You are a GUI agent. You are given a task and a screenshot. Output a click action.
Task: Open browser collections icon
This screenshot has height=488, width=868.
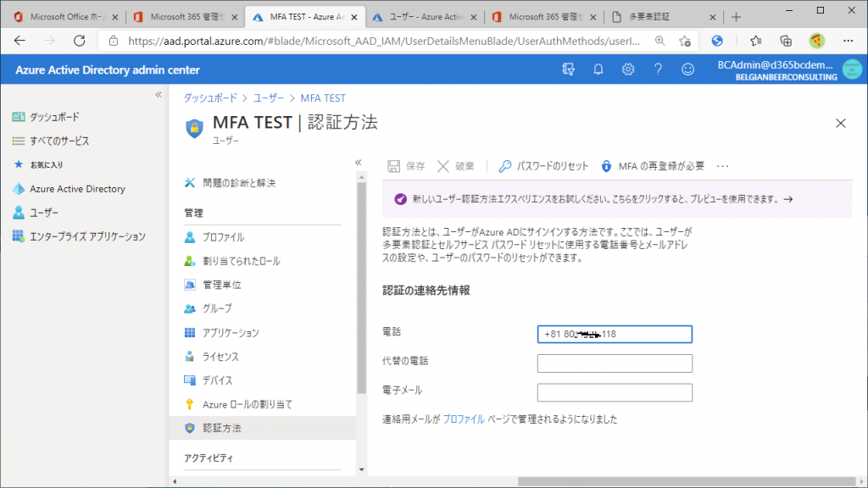(x=786, y=41)
